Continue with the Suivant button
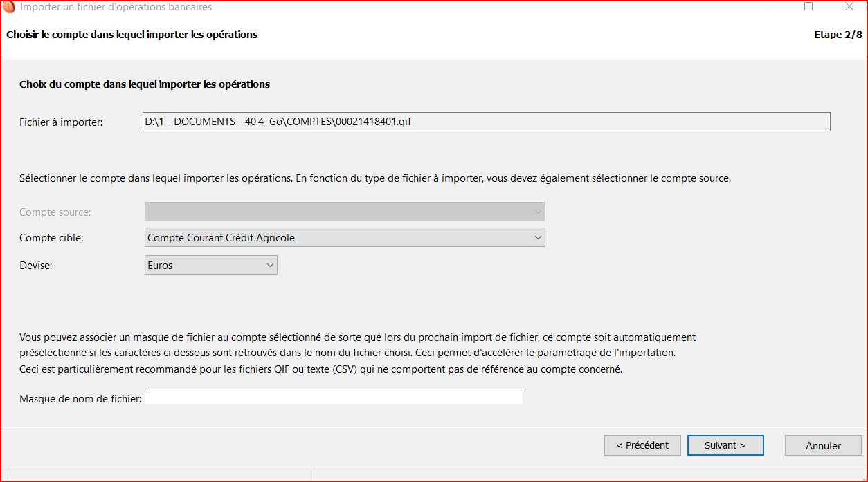This screenshot has width=868, height=482. click(725, 445)
